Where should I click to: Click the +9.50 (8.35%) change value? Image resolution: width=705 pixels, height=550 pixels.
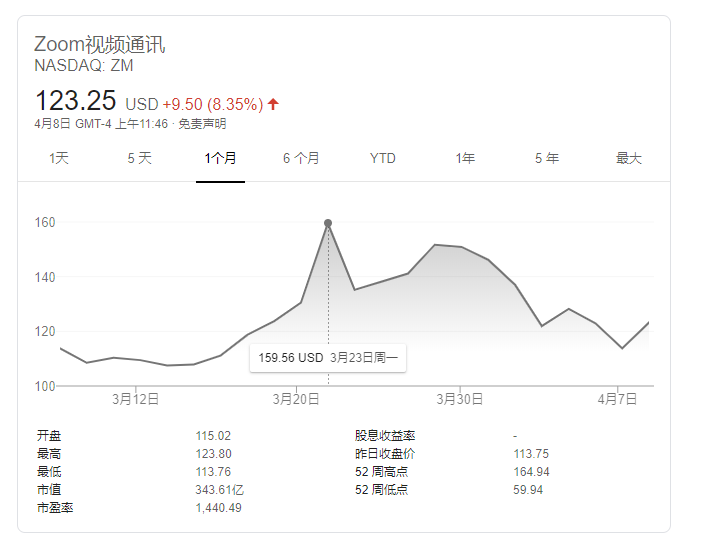pyautogui.click(x=213, y=104)
